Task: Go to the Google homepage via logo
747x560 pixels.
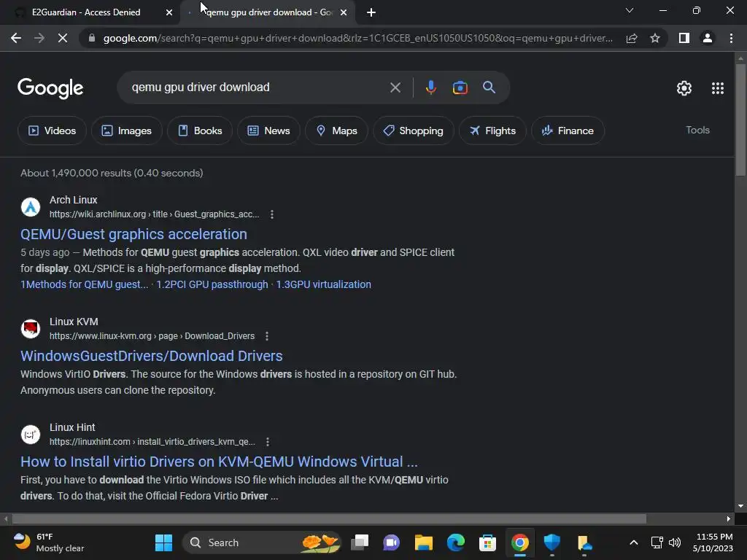Action: (50, 88)
